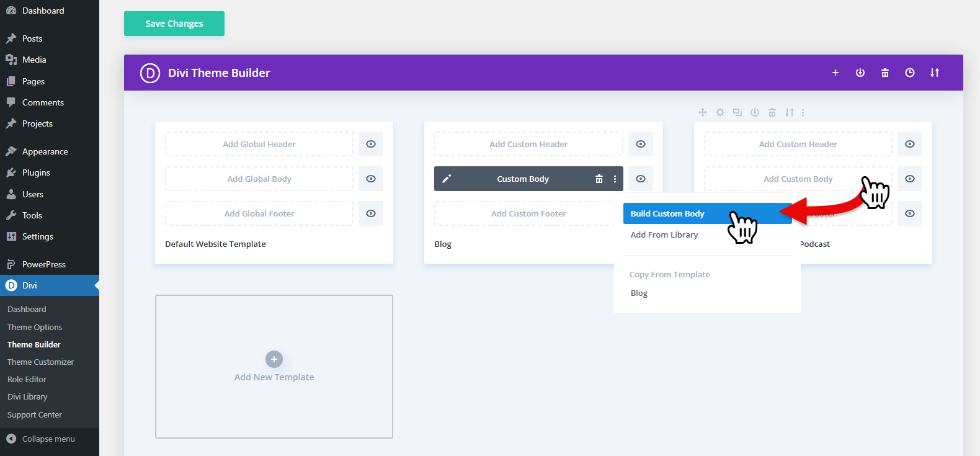Click the Save Changes button

coord(174,24)
